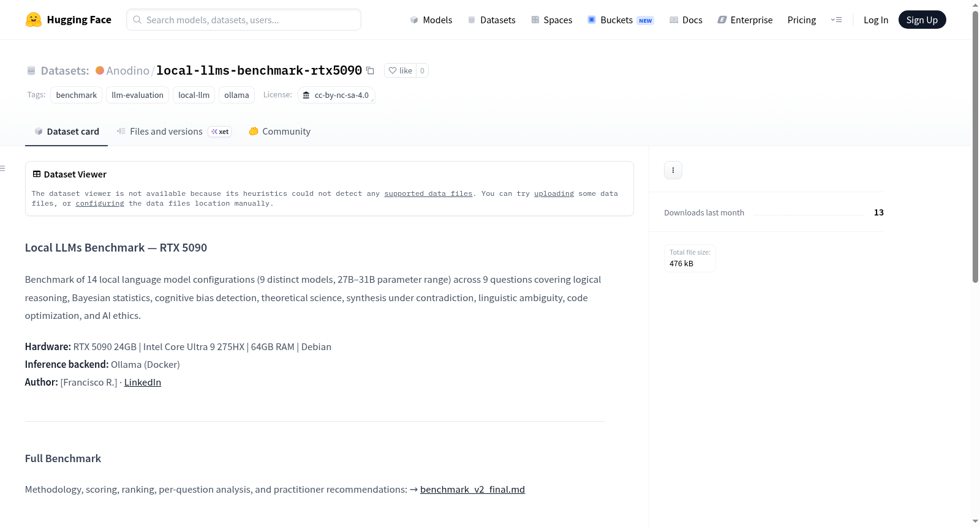Open the Pricing page
The width and height of the screenshot is (980, 527).
pyautogui.click(x=802, y=20)
